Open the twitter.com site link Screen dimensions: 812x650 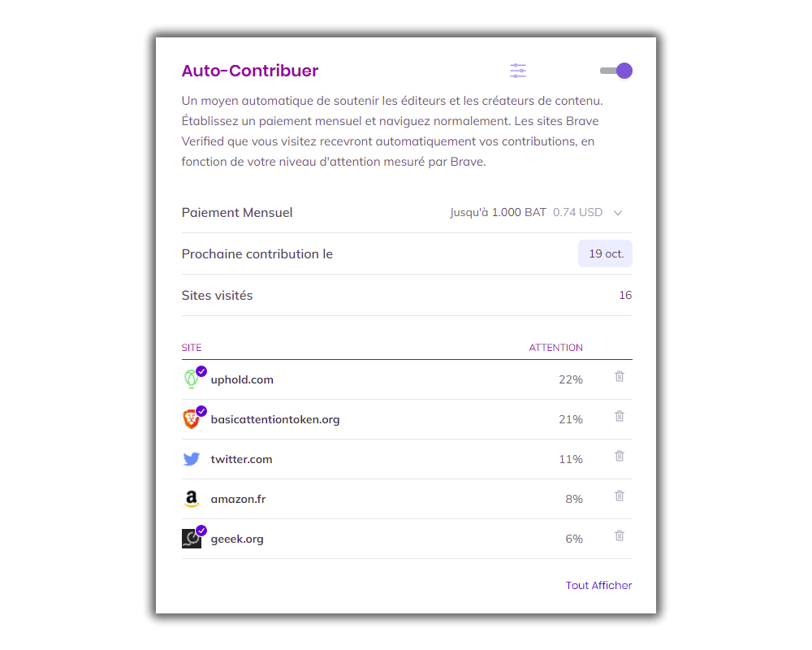[241, 459]
